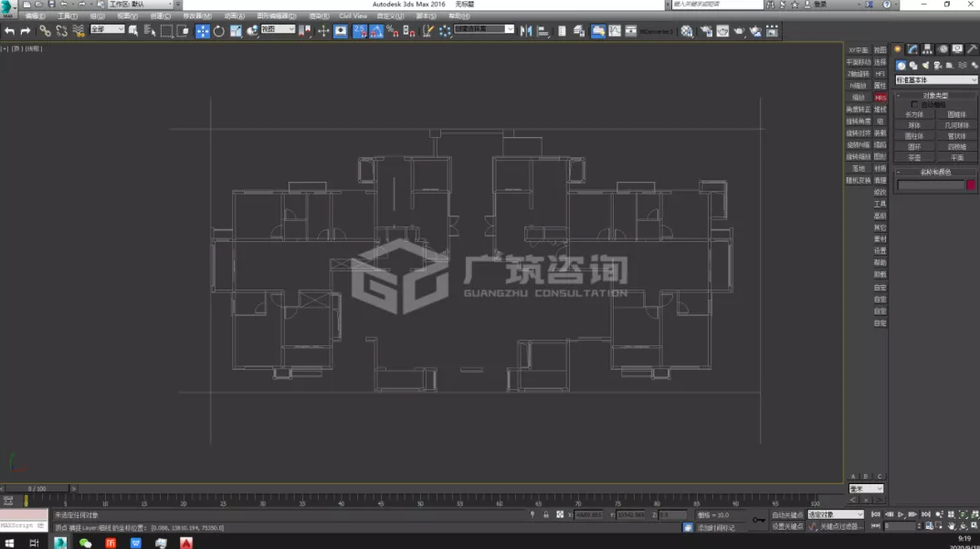980x549 pixels.
Task: Open the 毫米 units dropdown
Action: tap(866, 489)
